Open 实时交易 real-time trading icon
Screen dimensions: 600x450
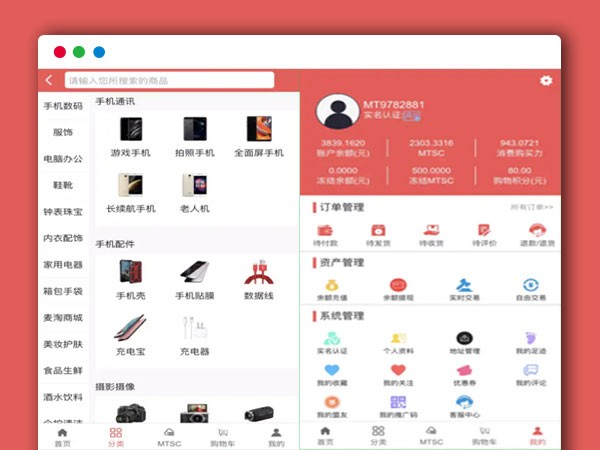coord(464,286)
